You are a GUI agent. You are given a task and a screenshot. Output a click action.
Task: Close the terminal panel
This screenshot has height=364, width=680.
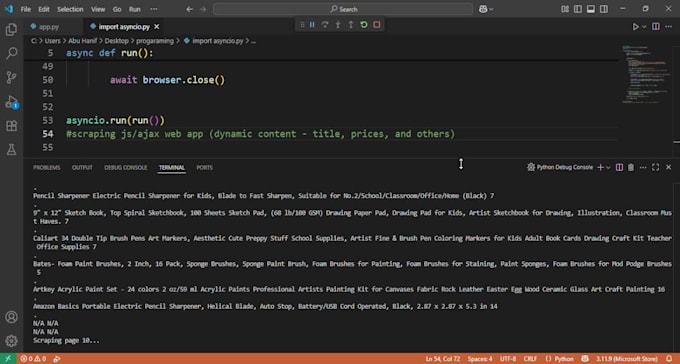(668, 167)
